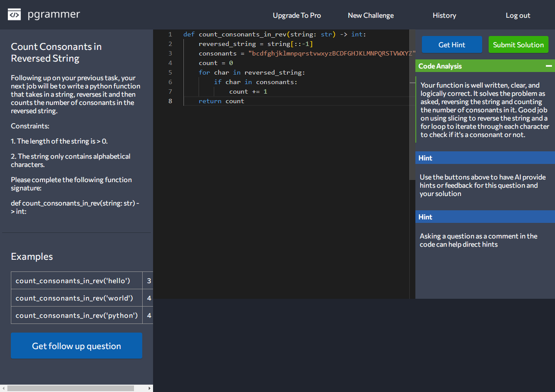
Task: Click the def count_consonants_in_rev line of code
Action: (274, 34)
